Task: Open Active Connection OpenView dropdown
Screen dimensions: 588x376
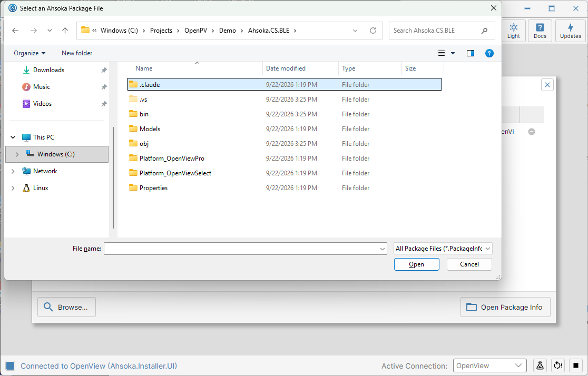Action: [x=490, y=365]
